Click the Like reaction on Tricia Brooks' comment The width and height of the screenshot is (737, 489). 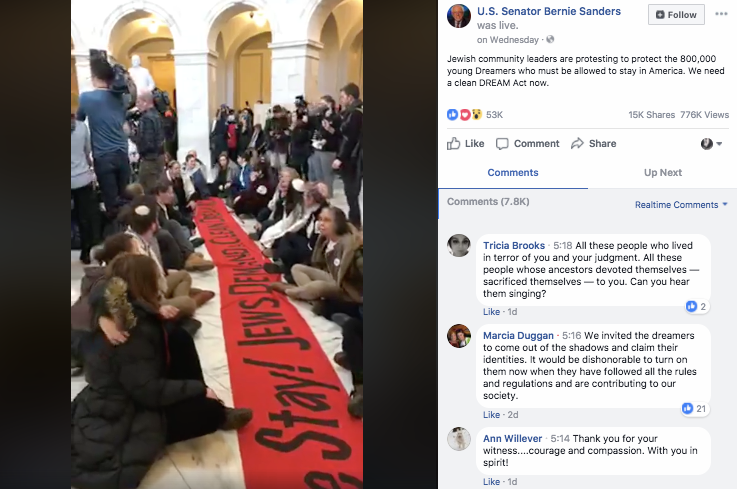[x=491, y=312]
